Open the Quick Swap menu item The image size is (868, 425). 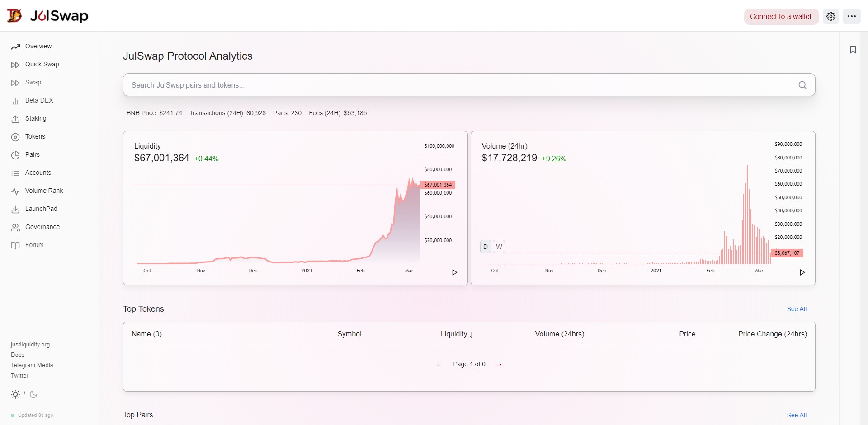[x=42, y=64]
